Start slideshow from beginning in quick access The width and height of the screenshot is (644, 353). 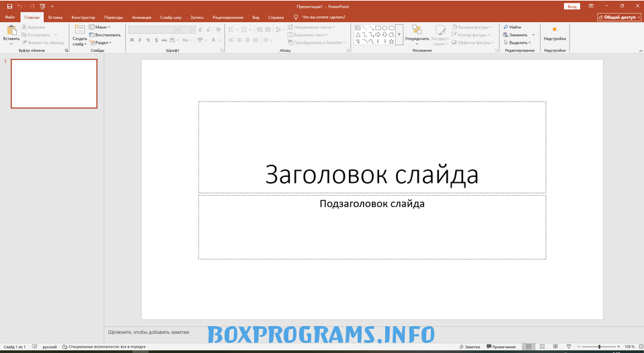pyautogui.click(x=42, y=6)
